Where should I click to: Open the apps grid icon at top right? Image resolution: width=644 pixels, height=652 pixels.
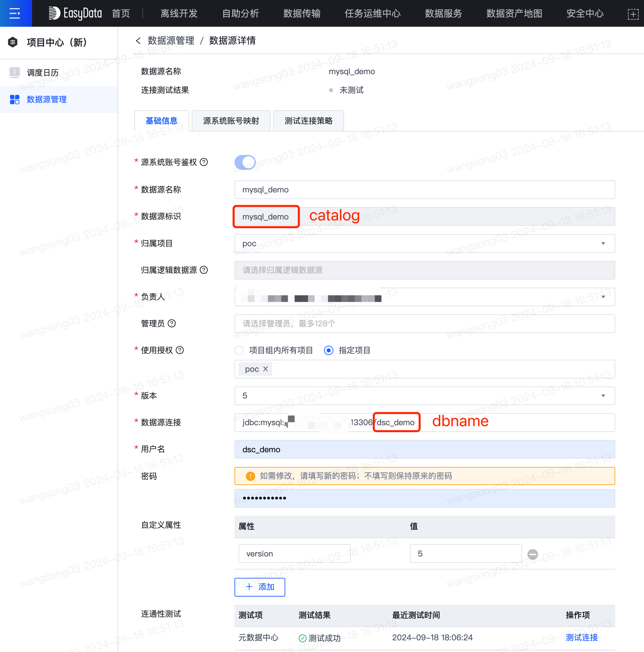click(633, 14)
